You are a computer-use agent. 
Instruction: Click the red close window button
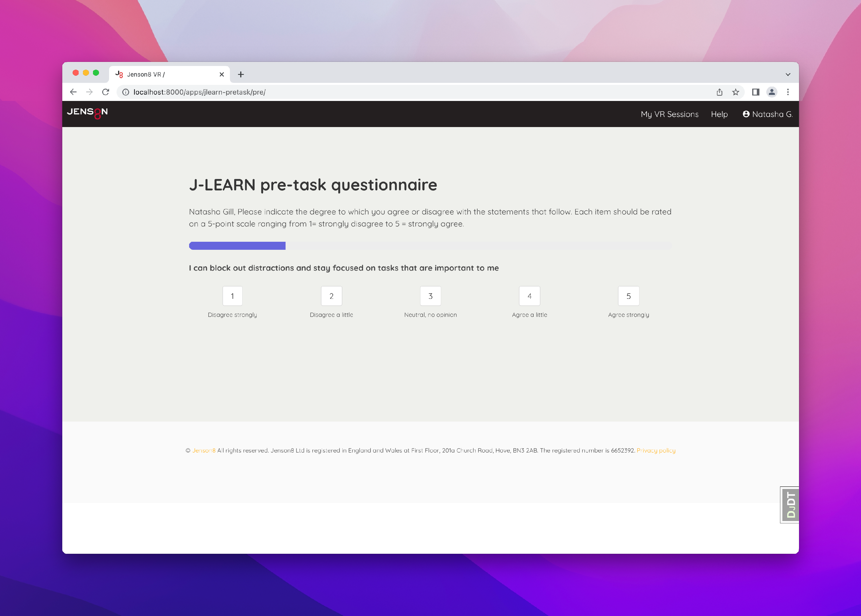pyautogui.click(x=75, y=73)
